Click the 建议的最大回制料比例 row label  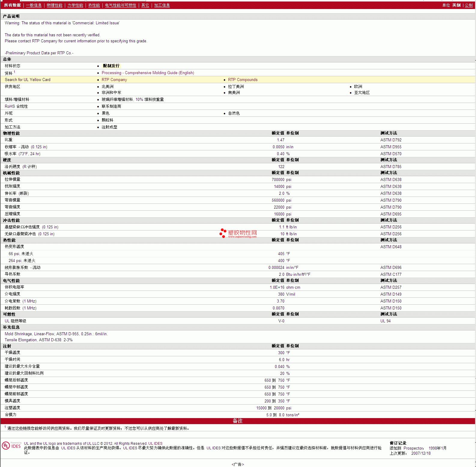pyautogui.click(x=24, y=373)
